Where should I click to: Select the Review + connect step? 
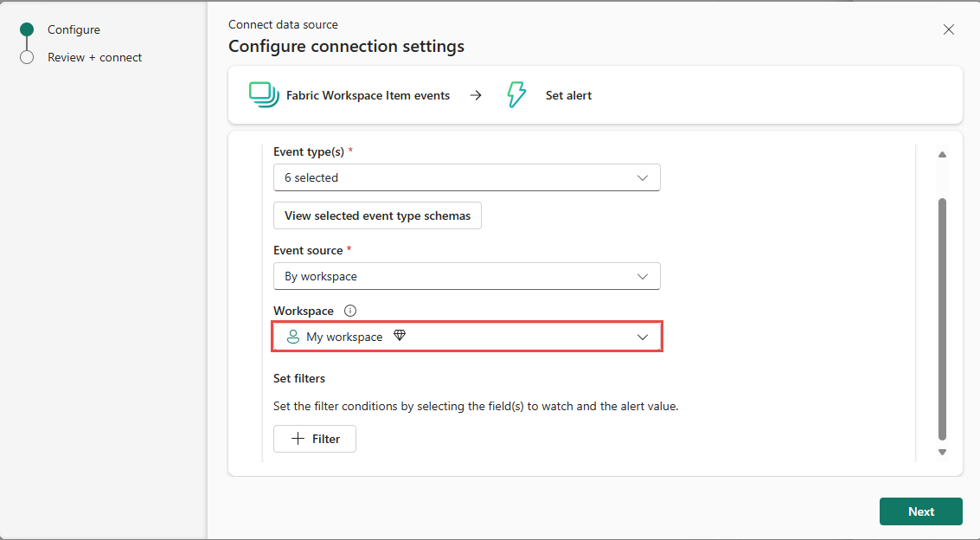tap(95, 57)
